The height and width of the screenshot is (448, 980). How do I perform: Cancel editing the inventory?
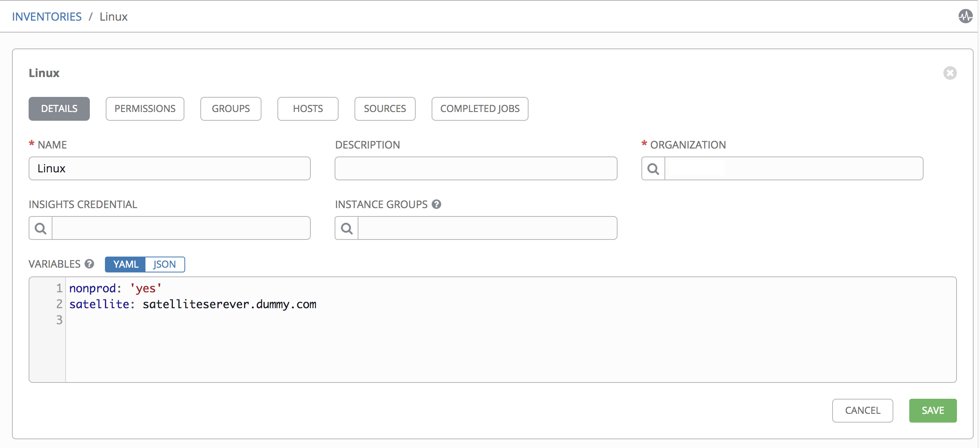[x=863, y=411]
